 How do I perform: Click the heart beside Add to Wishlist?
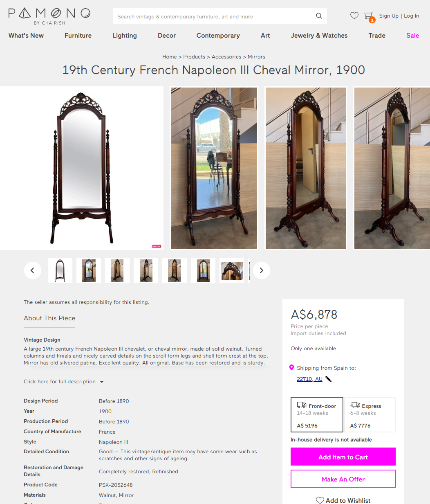pos(320,500)
